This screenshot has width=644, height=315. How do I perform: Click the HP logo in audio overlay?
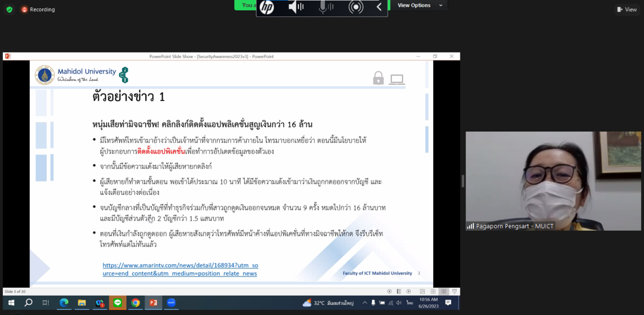pyautogui.click(x=267, y=7)
